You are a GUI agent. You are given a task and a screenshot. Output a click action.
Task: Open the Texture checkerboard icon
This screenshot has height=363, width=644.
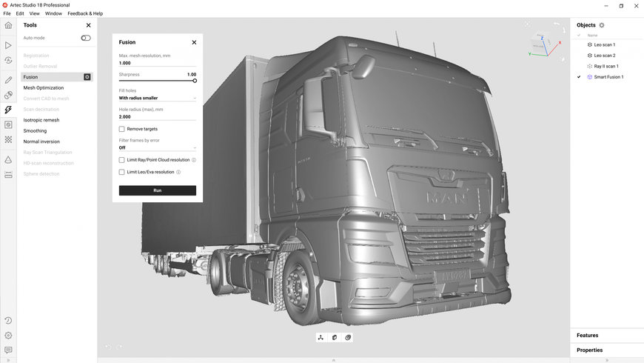(8, 140)
